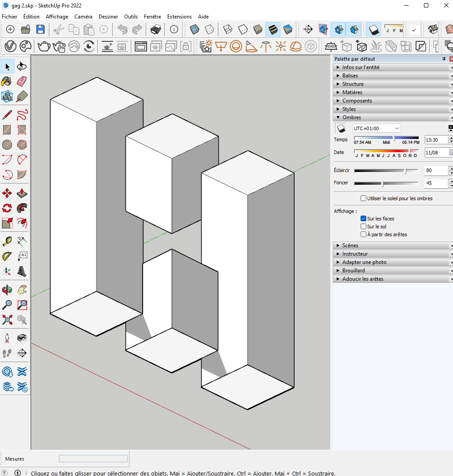Select the Eraser tool in left toolbar

point(22,81)
